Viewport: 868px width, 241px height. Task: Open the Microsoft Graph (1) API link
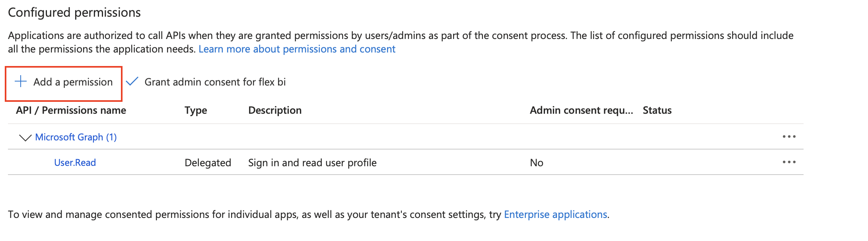76,137
